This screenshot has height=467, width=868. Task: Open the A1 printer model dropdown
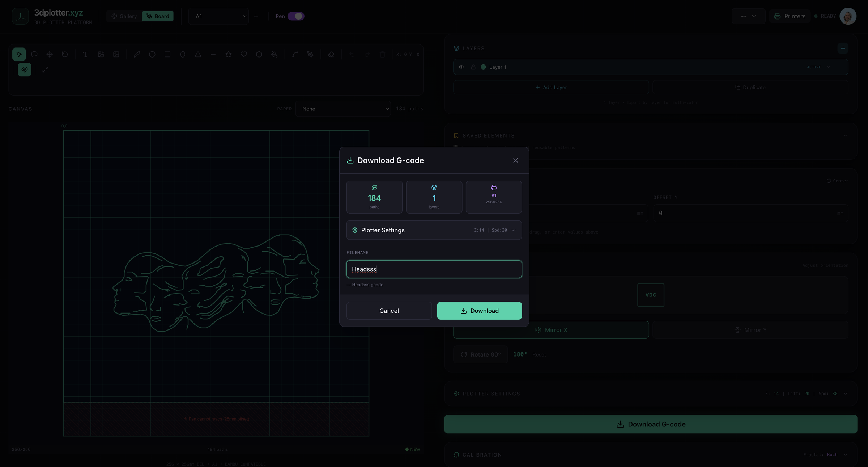[219, 16]
